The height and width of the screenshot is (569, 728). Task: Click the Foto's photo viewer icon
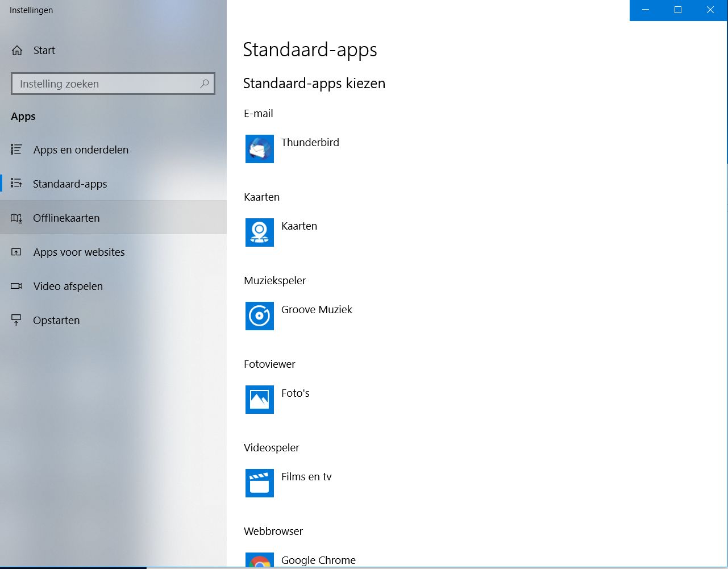point(260,400)
